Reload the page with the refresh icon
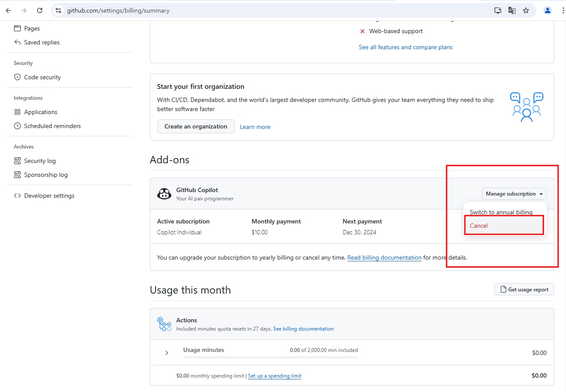This screenshot has height=392, width=566. pyautogui.click(x=40, y=10)
